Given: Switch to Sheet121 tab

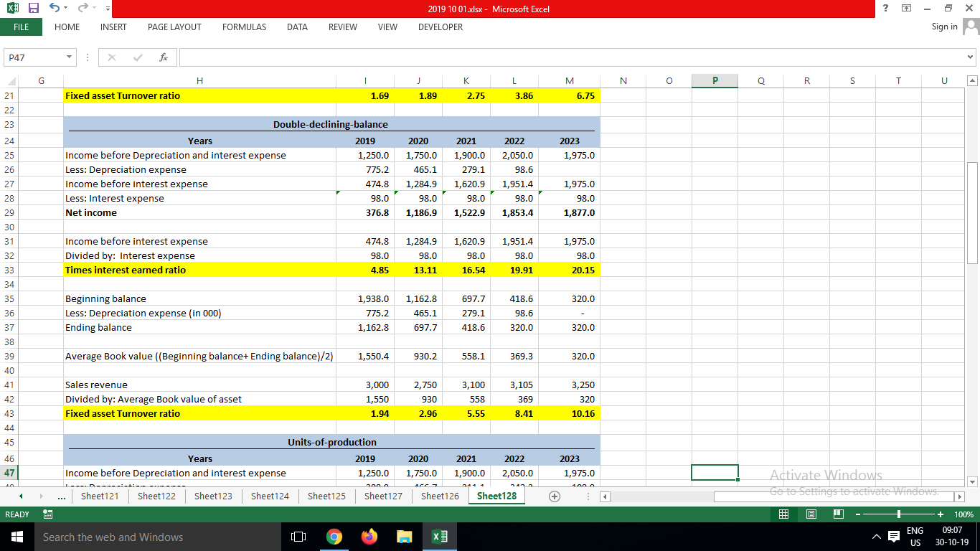Looking at the screenshot, I should (100, 496).
